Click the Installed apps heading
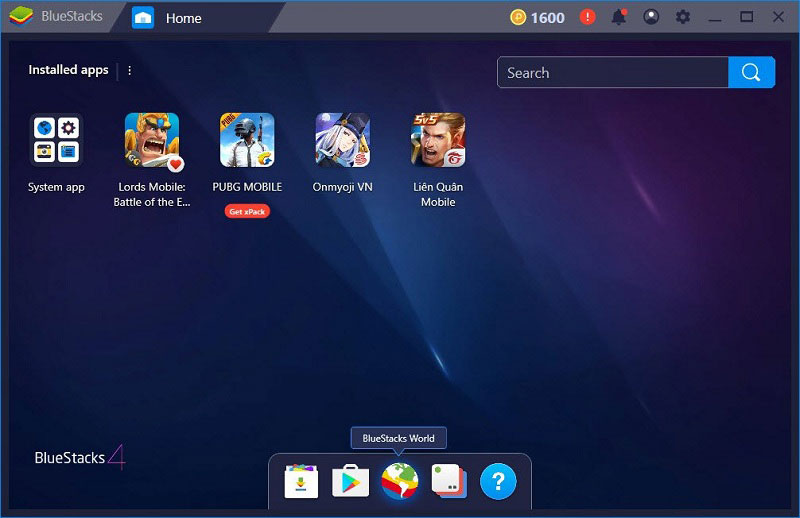The height and width of the screenshot is (518, 800). click(x=68, y=70)
